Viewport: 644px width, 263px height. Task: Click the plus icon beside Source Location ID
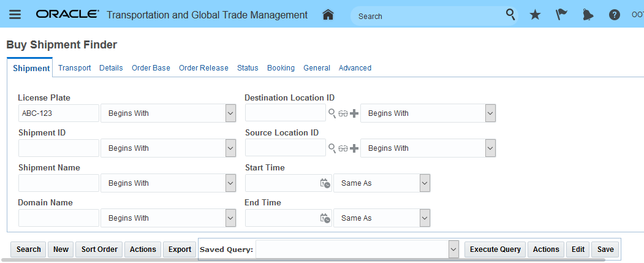[x=354, y=148]
